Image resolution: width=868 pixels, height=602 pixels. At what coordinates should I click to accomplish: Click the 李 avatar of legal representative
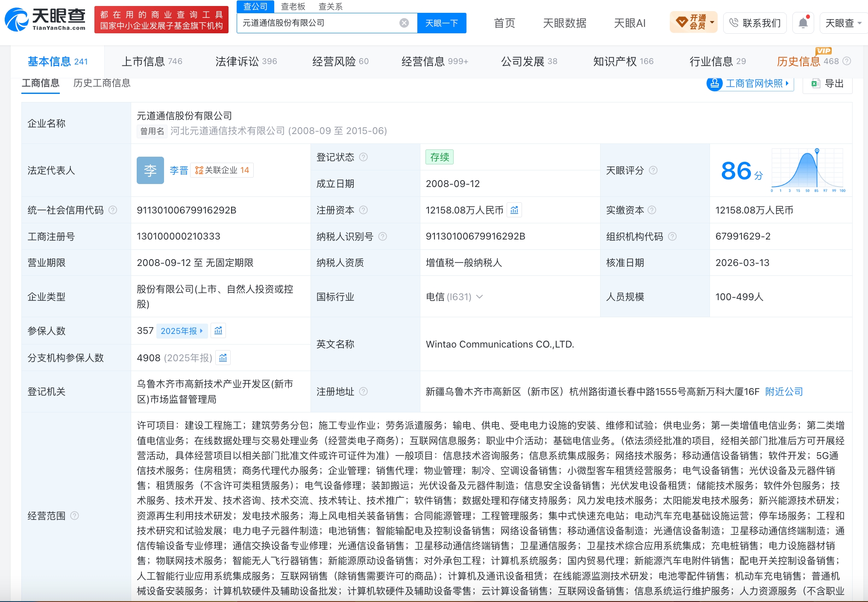tap(150, 170)
